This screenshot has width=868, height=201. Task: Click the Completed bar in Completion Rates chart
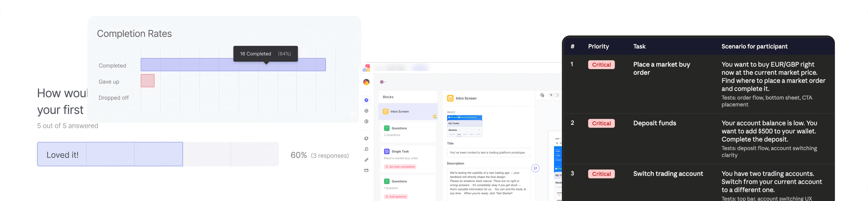click(233, 65)
